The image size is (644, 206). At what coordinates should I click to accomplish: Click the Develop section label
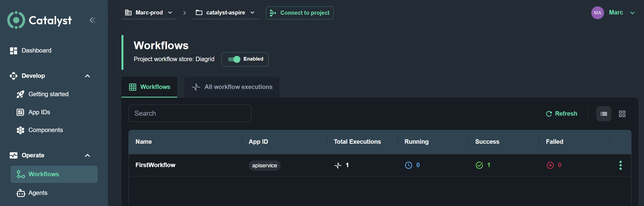(x=33, y=76)
